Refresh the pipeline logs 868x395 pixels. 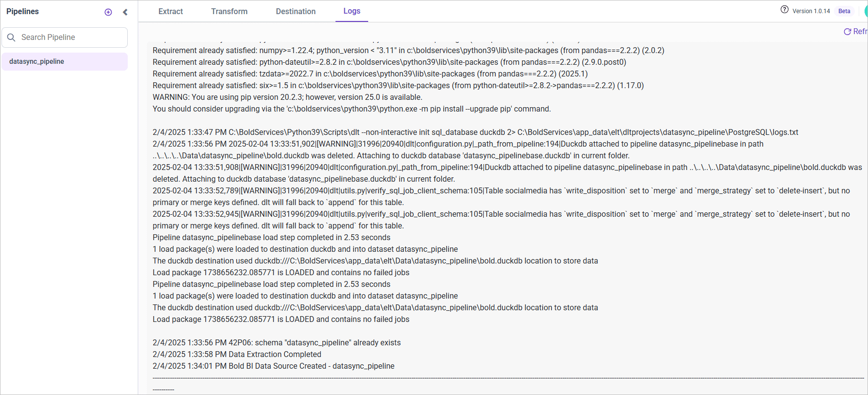[855, 32]
